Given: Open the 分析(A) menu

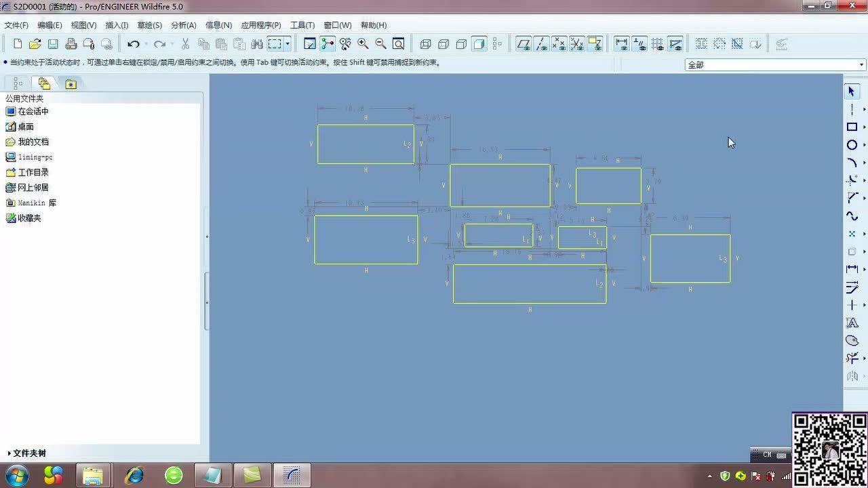Looking at the screenshot, I should tap(183, 25).
